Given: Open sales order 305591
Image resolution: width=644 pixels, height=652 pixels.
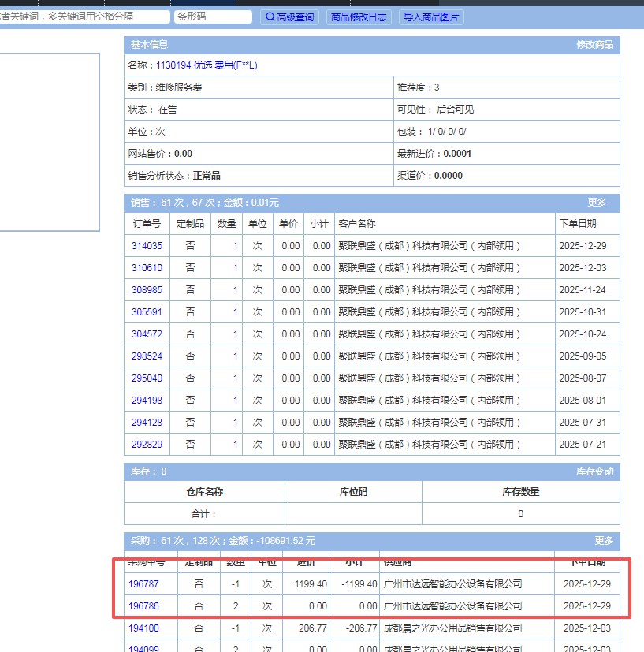Looking at the screenshot, I should (147, 312).
